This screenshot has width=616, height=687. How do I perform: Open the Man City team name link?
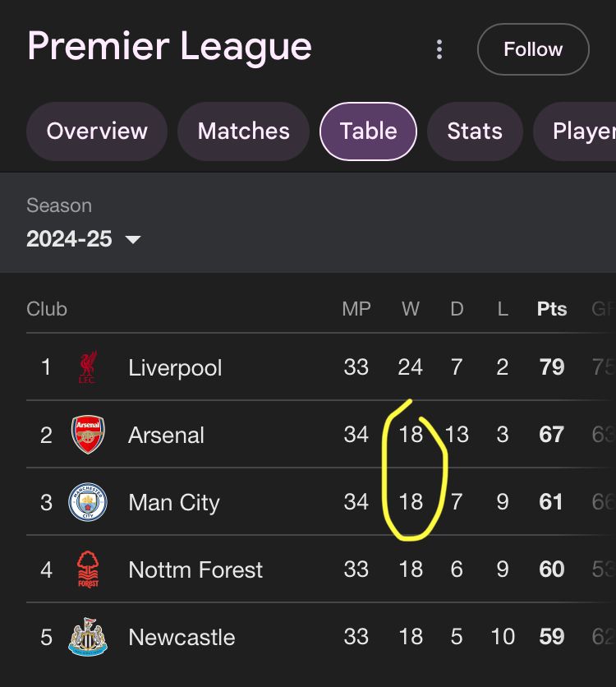[174, 502]
